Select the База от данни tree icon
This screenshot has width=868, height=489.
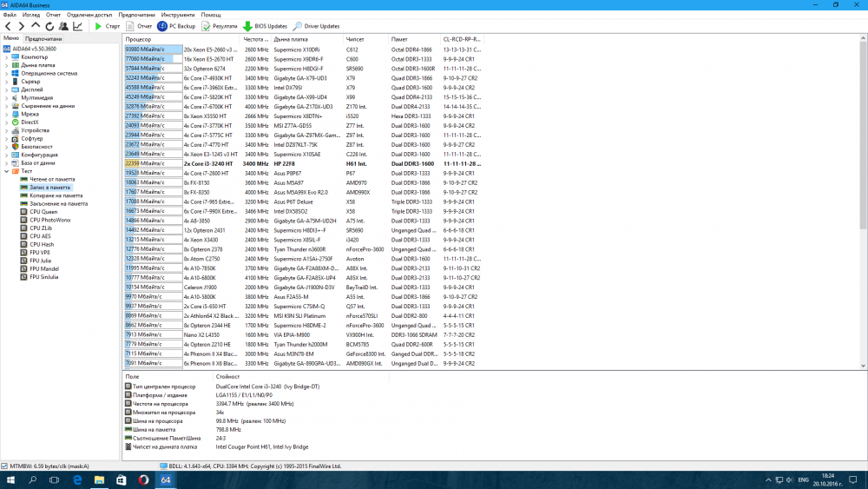pos(16,162)
